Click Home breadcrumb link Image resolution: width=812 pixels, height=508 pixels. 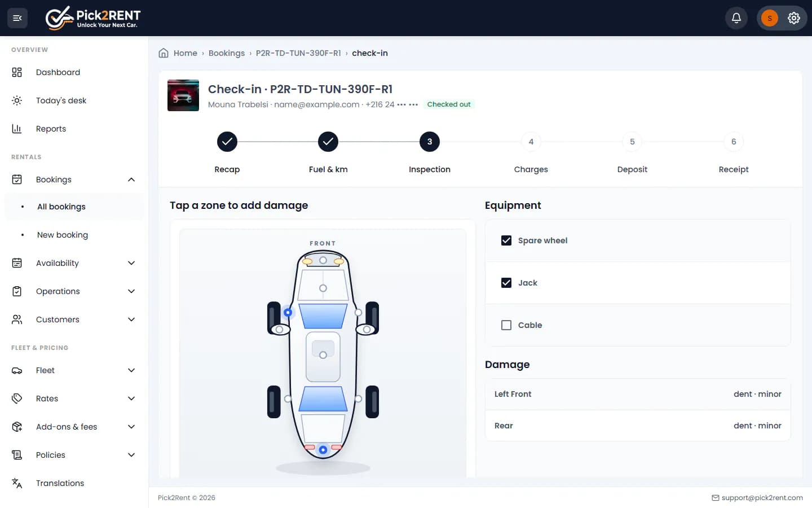click(186, 53)
